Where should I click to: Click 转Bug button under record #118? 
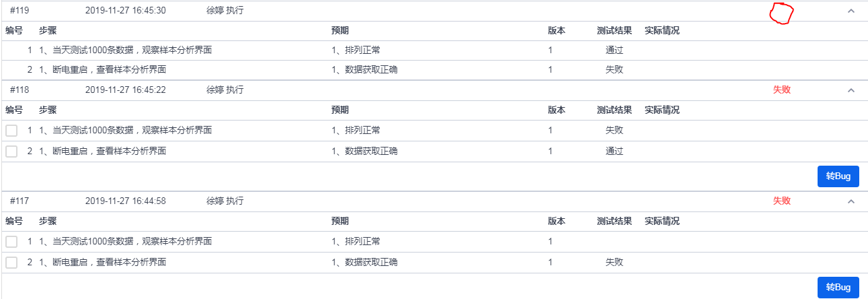click(838, 176)
